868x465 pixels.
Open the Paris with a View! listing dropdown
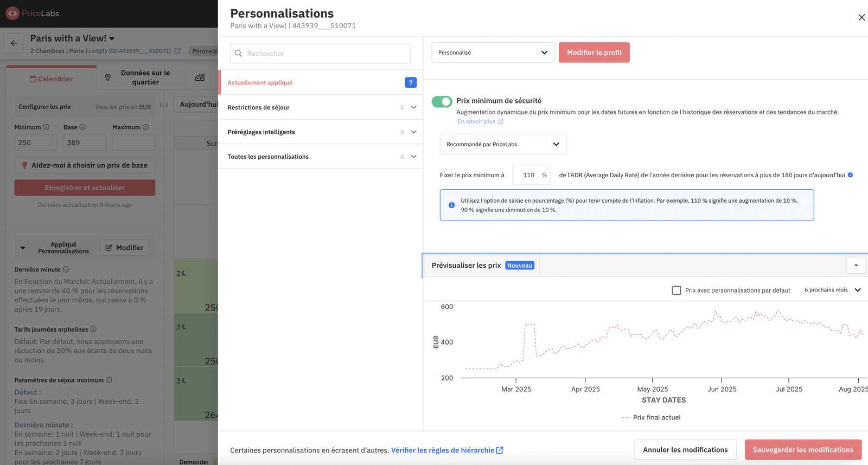(112, 38)
